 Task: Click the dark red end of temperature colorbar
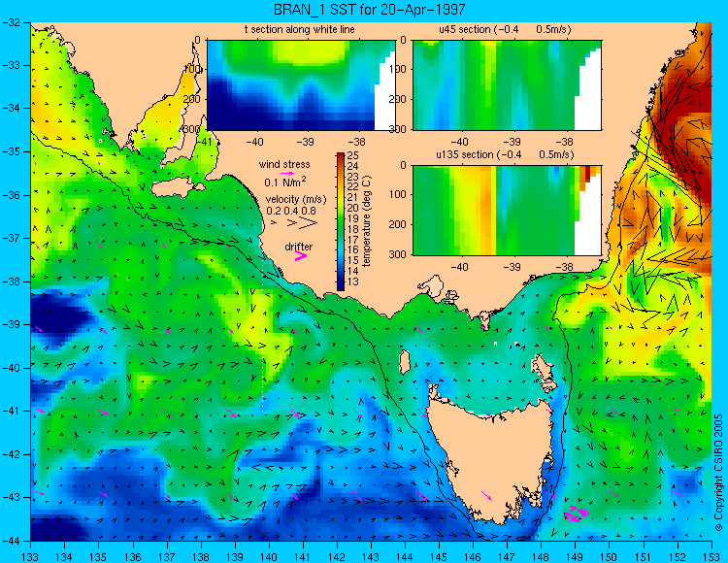pyautogui.click(x=341, y=155)
